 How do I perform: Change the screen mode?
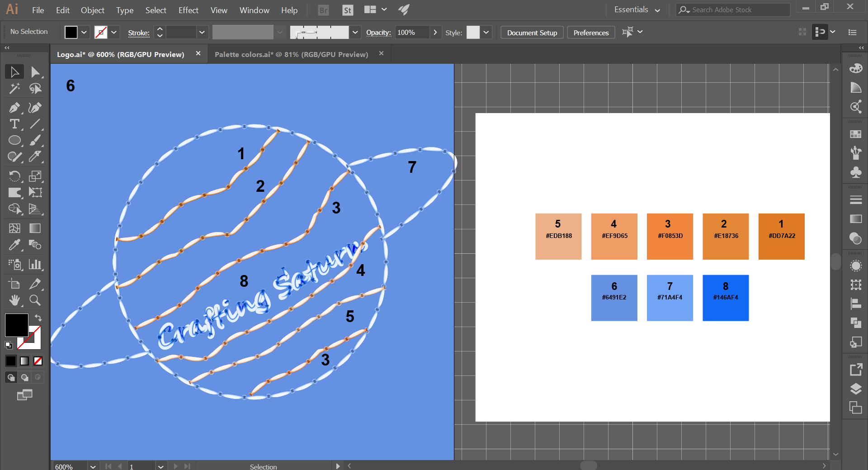point(24,395)
